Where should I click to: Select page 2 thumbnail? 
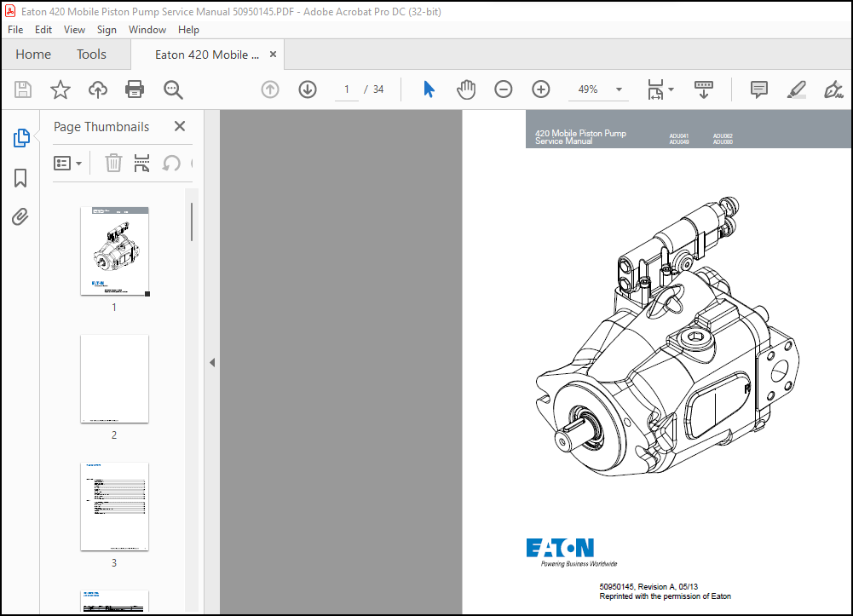114,379
